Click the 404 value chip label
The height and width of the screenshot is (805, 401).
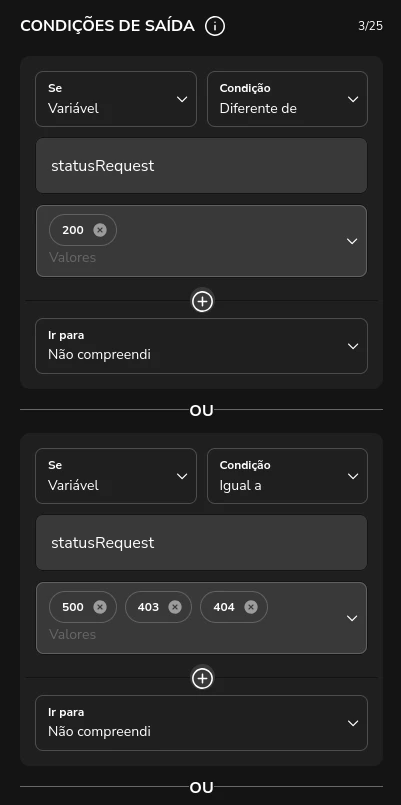(x=224, y=607)
